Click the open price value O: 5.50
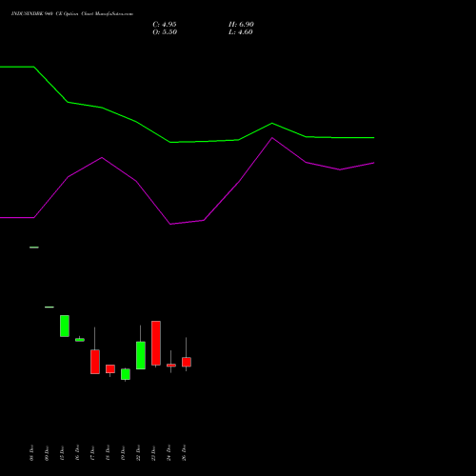 tap(165, 32)
